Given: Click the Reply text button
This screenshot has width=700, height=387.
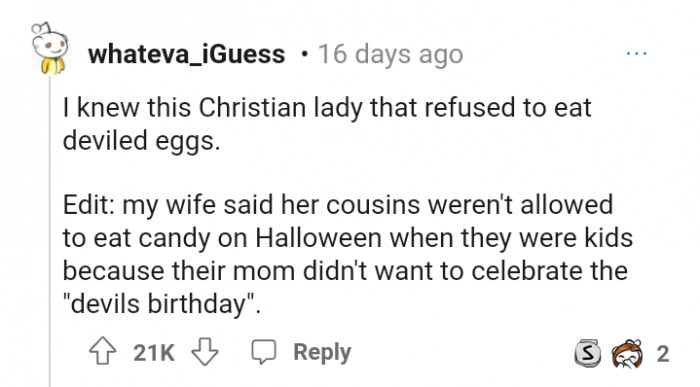Looking at the screenshot, I should click(322, 352).
